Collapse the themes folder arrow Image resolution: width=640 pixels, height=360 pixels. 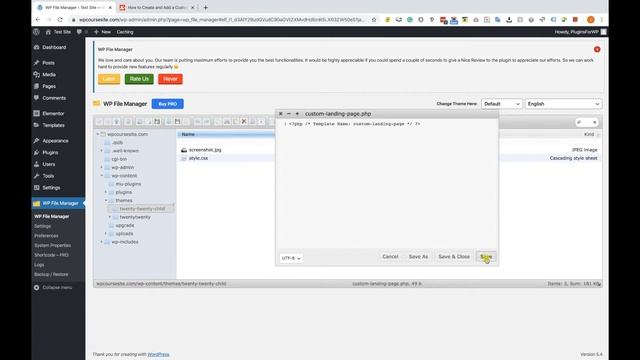tap(106, 200)
